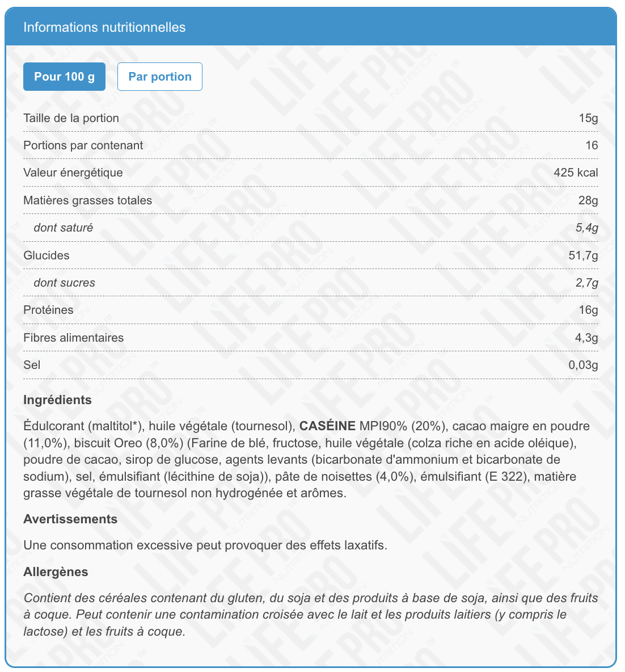This screenshot has height=672, width=625.
Task: Click the 'Taille de la portion' row label
Action: coord(71,118)
